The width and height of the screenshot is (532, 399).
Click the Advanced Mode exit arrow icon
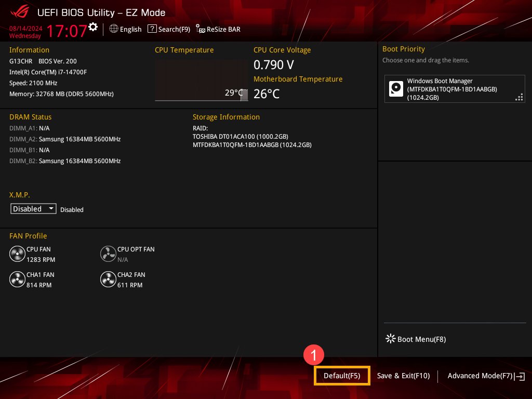[520, 376]
